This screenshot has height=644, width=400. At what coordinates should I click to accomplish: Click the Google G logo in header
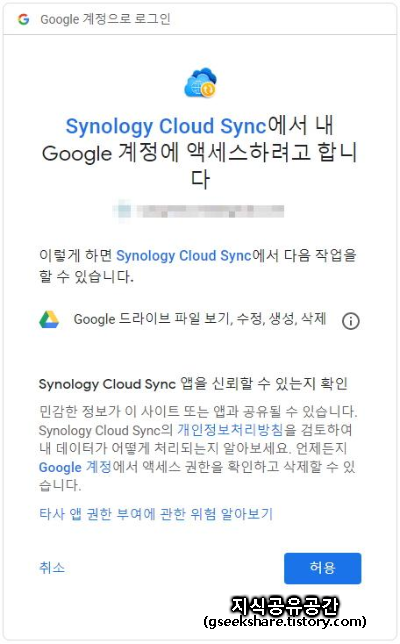[x=23, y=19]
